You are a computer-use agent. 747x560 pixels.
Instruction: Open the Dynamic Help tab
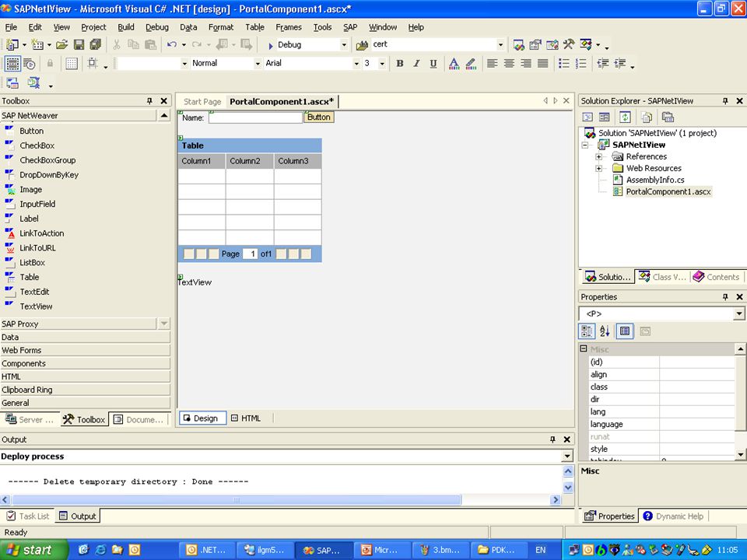pos(673,516)
